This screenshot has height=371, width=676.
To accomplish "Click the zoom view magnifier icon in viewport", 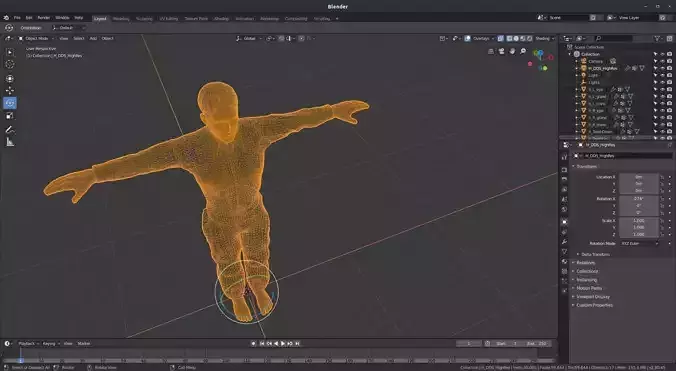I will pos(523,51).
